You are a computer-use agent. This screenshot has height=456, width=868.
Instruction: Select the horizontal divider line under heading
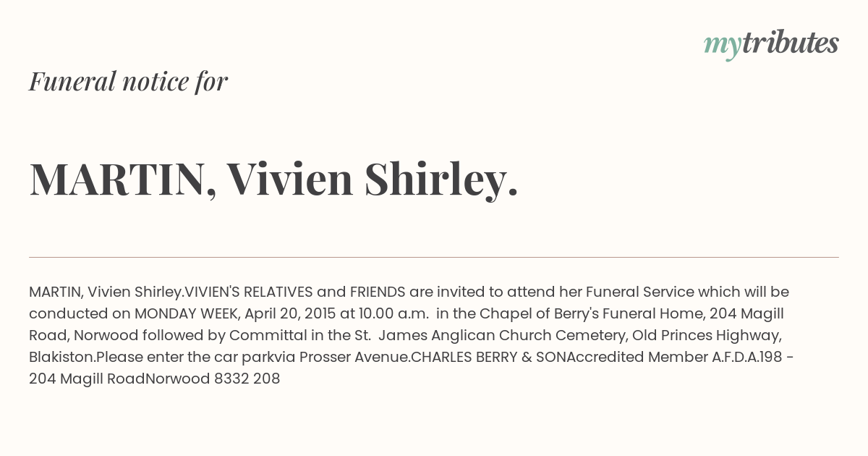click(x=434, y=257)
